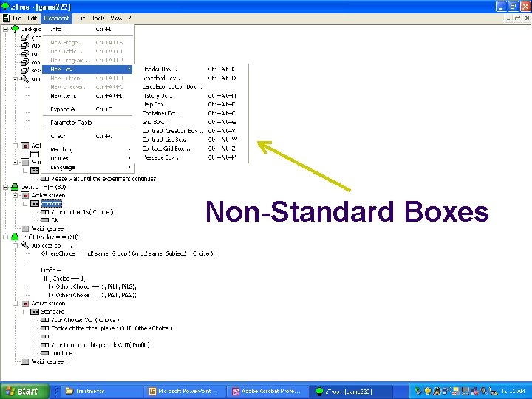532x399 pixels.
Task: Click the green Profit Display stage icon
Action: click(15, 237)
